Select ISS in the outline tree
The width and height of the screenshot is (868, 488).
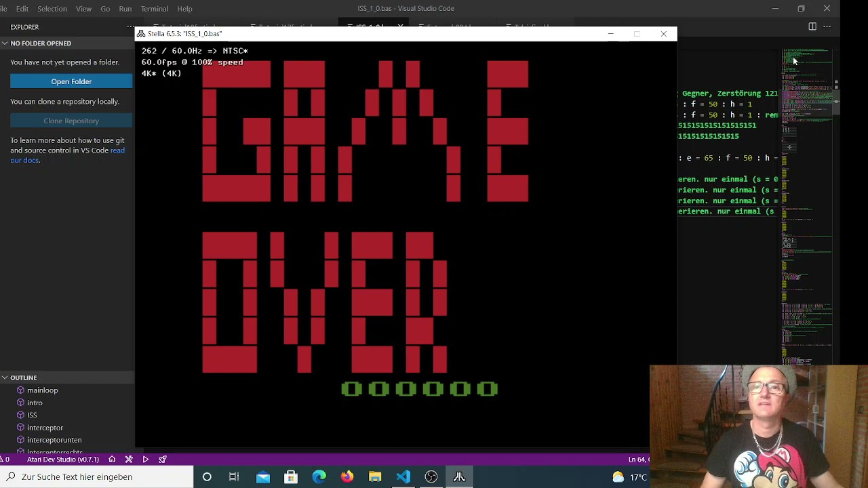tap(32, 415)
